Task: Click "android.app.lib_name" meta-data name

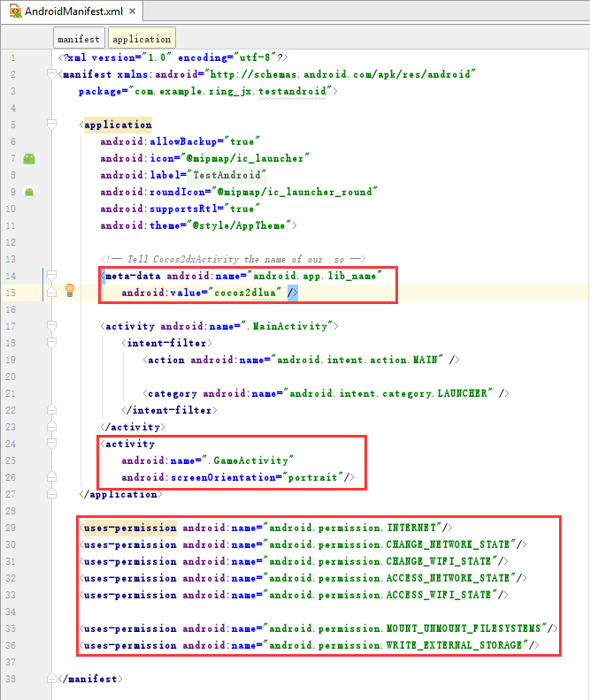Action: (314, 276)
